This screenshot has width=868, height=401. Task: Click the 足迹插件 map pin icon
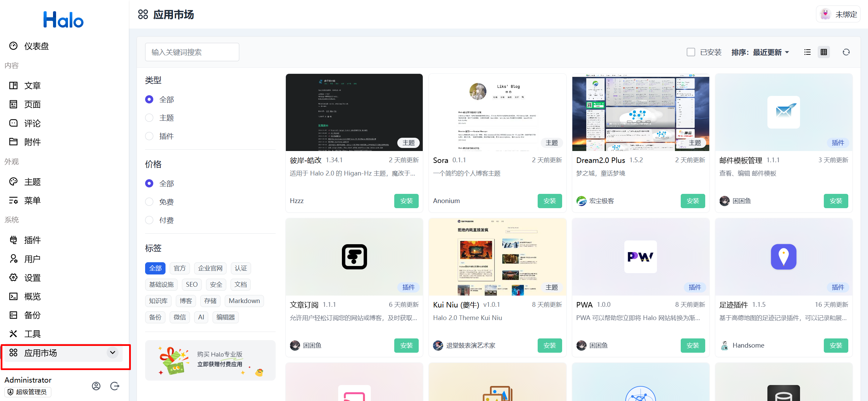784,256
